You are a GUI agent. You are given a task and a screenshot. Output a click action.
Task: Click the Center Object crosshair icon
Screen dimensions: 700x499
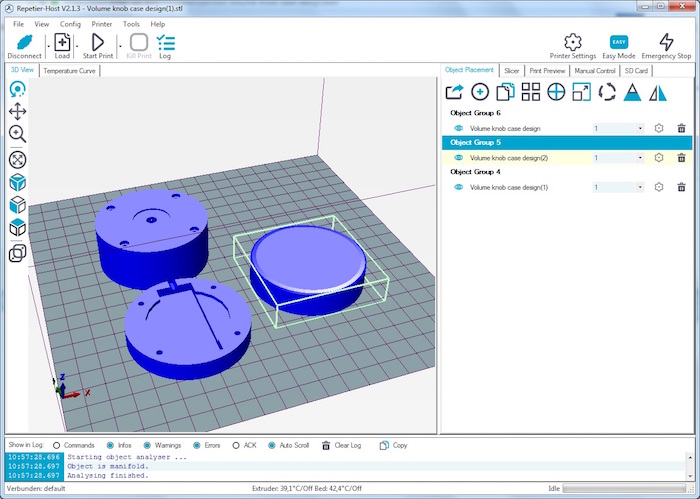click(x=556, y=92)
